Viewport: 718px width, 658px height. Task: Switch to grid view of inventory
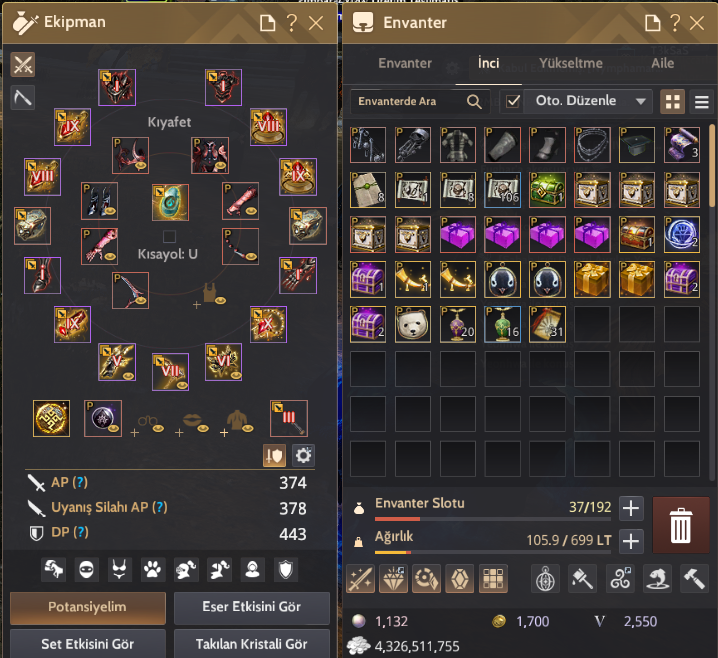pos(672,101)
